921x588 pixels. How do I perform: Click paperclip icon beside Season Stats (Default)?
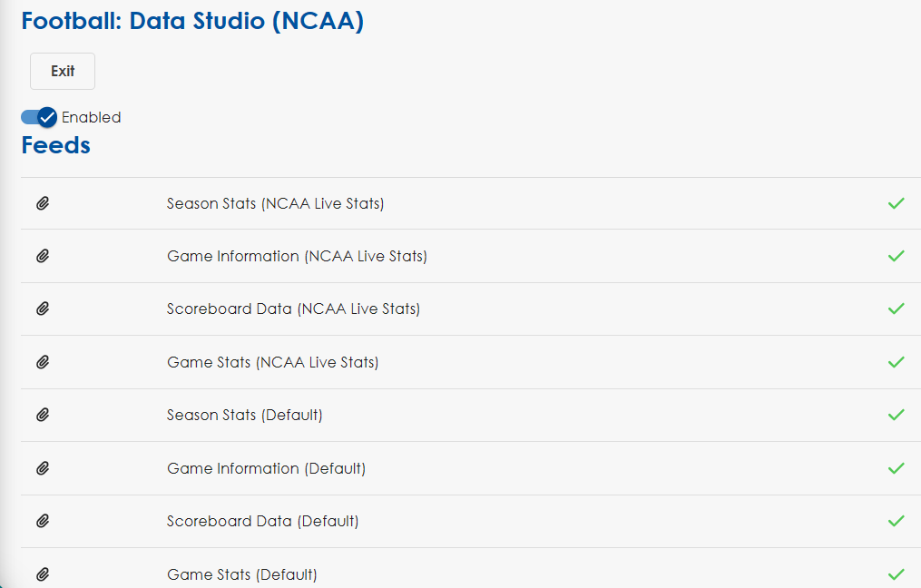[x=43, y=415]
